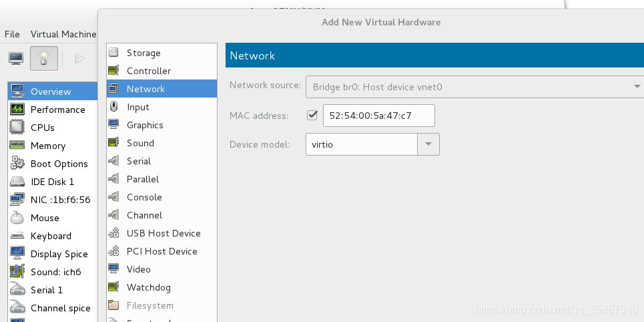Click the Input mouse icon

[x=113, y=107]
